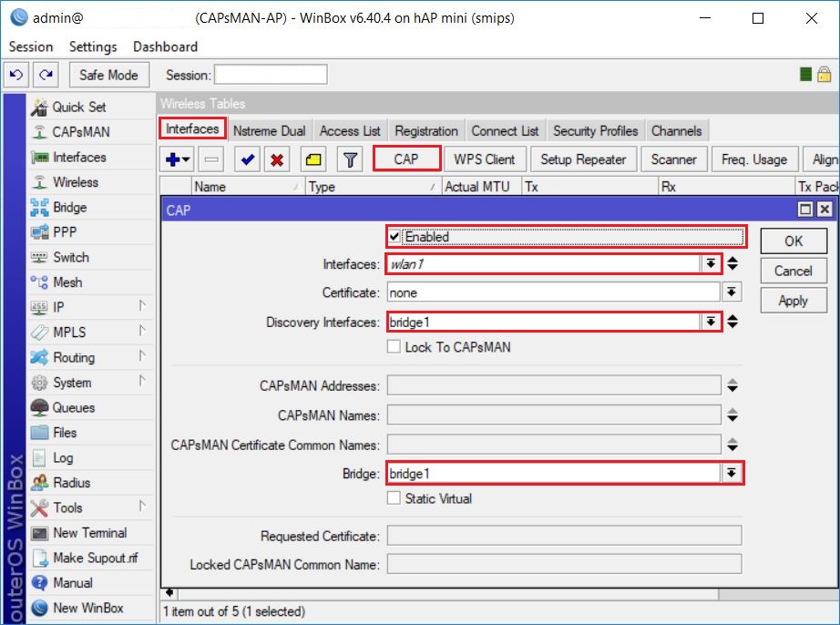Expand the Routing submenu in sidebar
The width and height of the screenshot is (840, 625).
click(x=142, y=355)
